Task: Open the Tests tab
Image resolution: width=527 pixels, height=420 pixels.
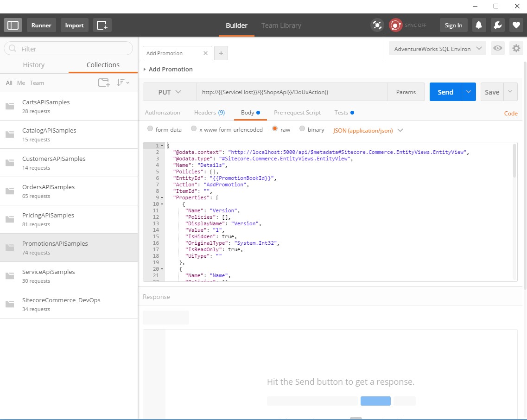Action: click(x=344, y=113)
